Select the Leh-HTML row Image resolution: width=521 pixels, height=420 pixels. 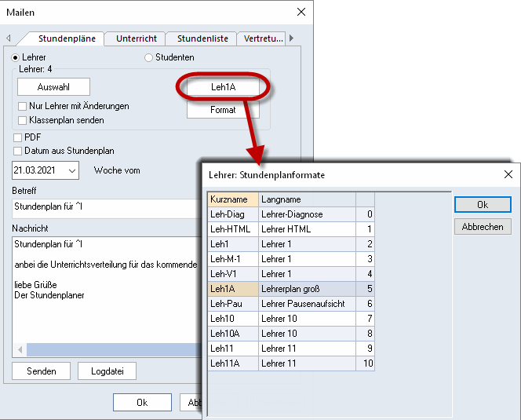click(x=291, y=229)
